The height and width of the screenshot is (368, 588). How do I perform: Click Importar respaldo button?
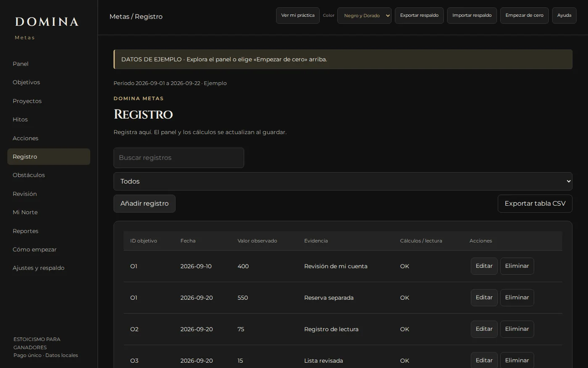pos(472,16)
